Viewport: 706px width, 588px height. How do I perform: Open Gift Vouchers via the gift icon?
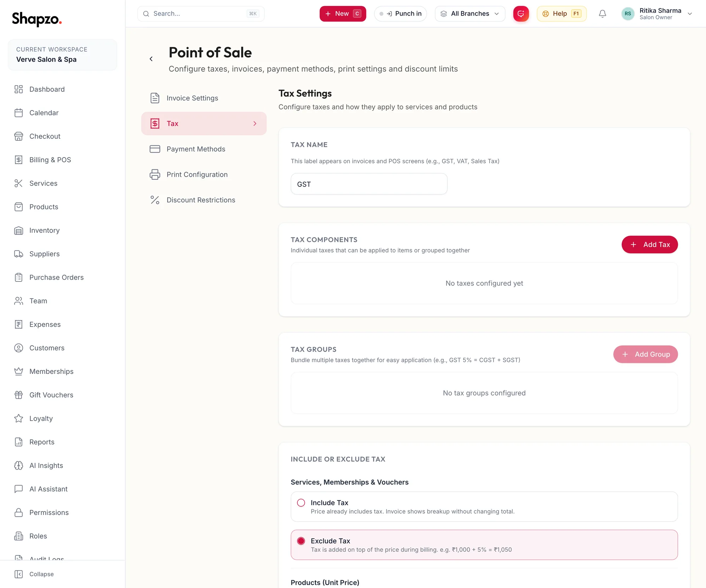point(19,395)
